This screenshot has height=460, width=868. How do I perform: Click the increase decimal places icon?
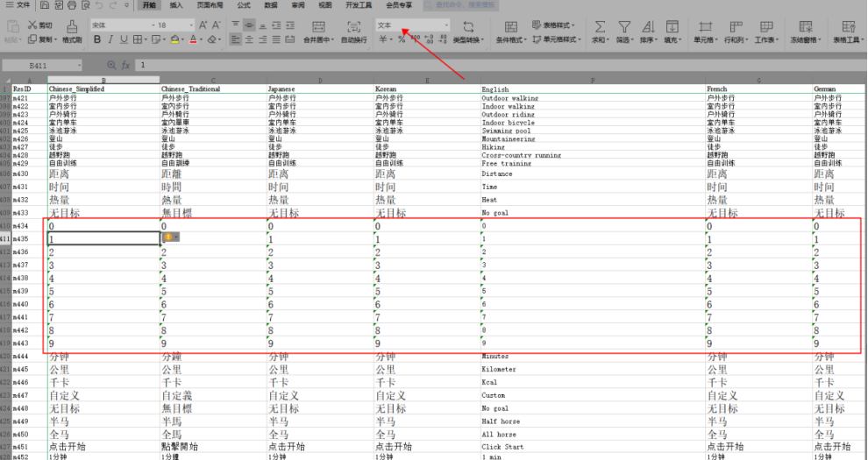click(429, 39)
